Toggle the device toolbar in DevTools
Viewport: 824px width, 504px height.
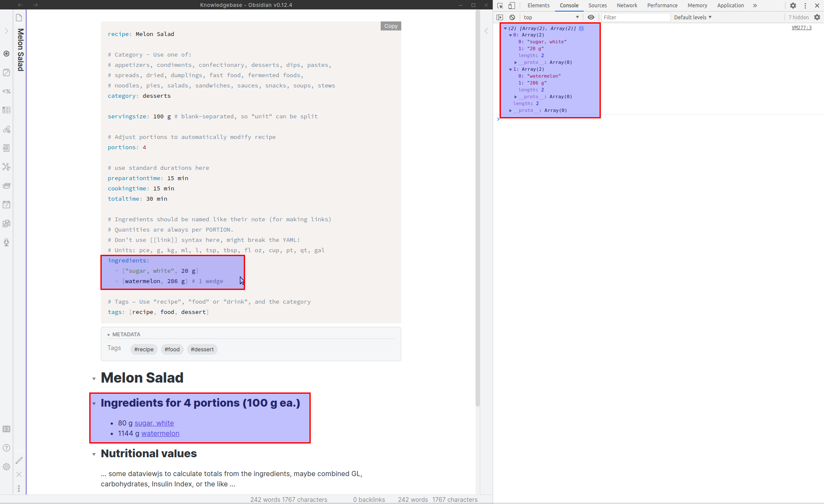click(512, 6)
